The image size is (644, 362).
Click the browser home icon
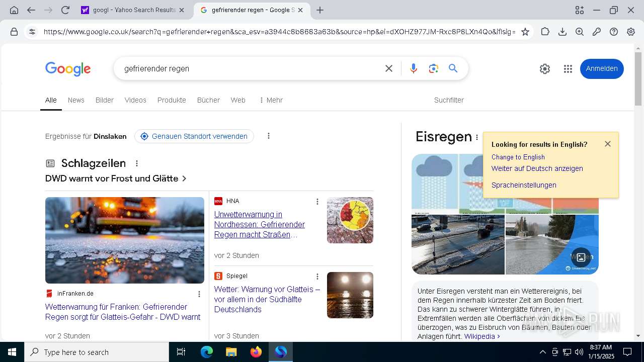pyautogui.click(x=14, y=10)
